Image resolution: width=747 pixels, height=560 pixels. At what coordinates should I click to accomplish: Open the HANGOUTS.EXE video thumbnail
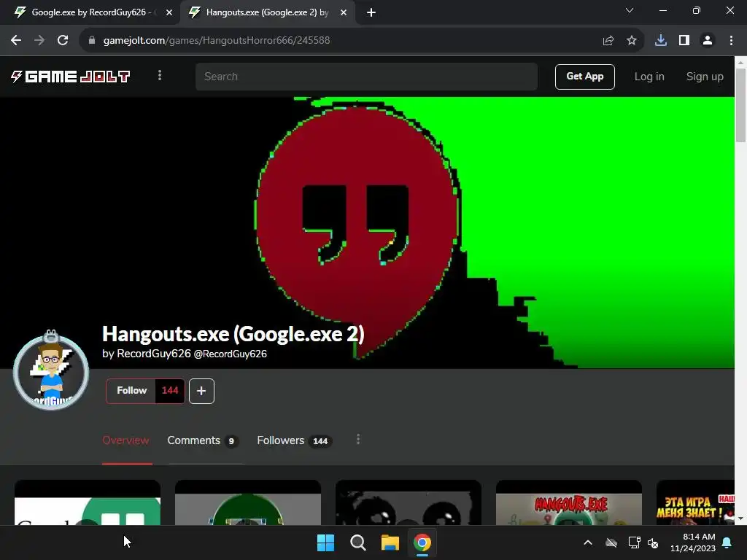pos(569,502)
